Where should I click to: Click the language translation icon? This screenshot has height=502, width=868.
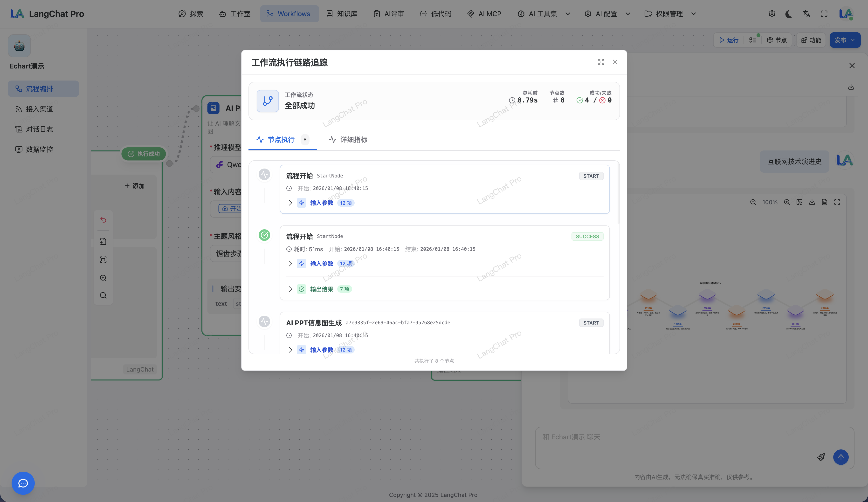point(806,14)
